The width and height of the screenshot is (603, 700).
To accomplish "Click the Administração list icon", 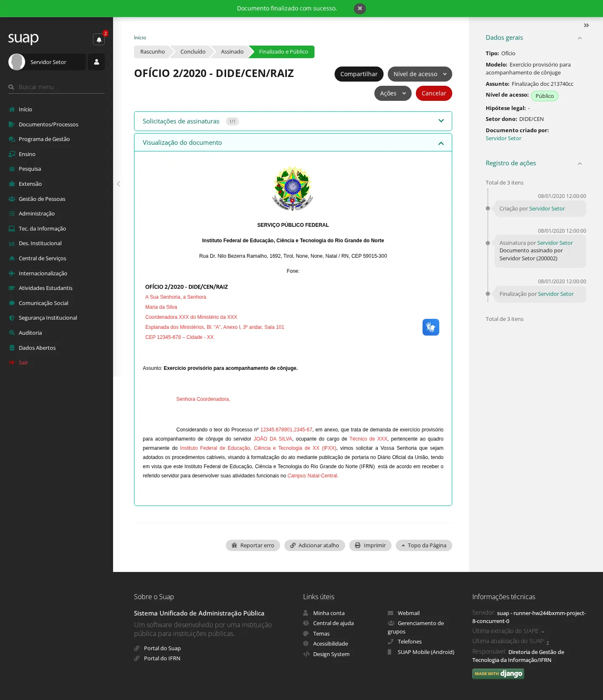I will [x=12, y=213].
